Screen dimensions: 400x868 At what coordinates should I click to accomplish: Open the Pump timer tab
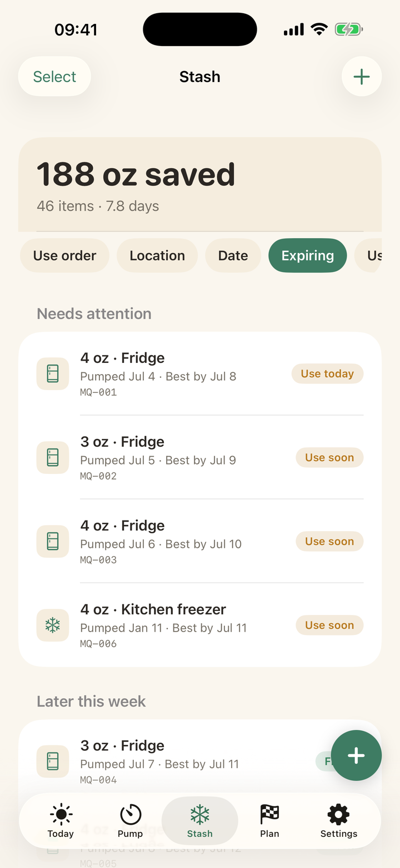point(130,821)
